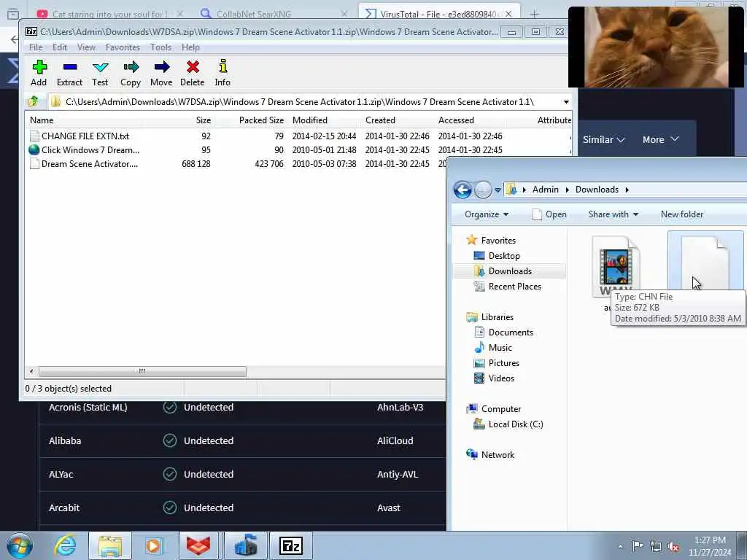Open Windows Media Player from taskbar
Image resolution: width=747 pixels, height=560 pixels.
tap(154, 545)
